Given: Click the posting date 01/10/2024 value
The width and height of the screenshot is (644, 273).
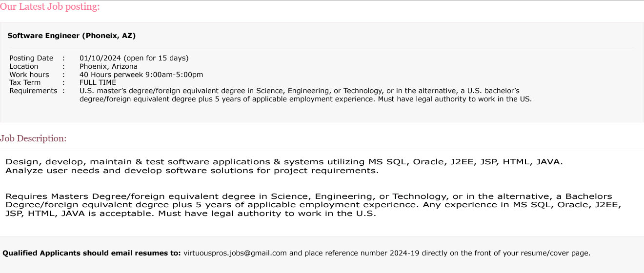Looking at the screenshot, I should (x=134, y=58).
